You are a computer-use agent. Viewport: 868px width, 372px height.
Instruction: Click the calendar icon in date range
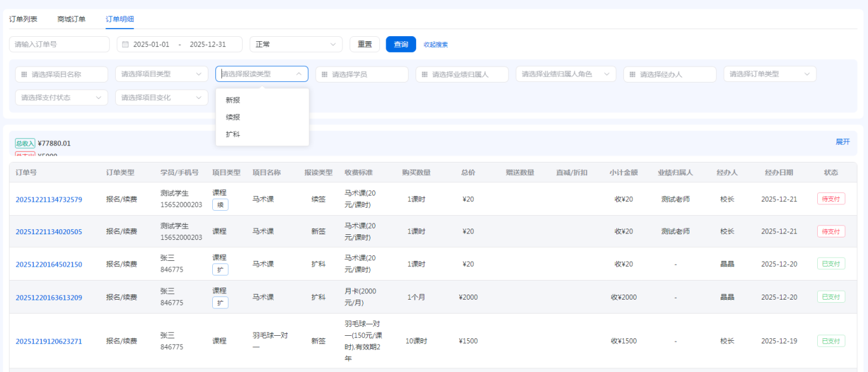(x=125, y=44)
